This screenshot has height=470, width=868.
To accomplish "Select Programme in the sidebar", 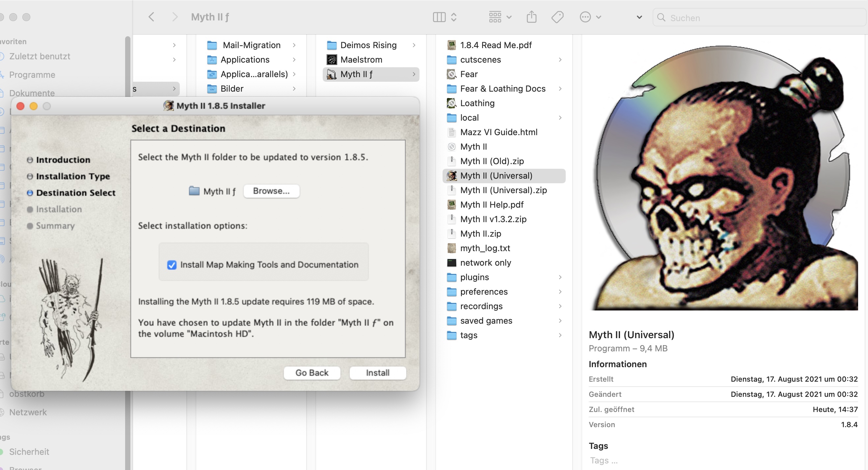I will click(x=32, y=75).
